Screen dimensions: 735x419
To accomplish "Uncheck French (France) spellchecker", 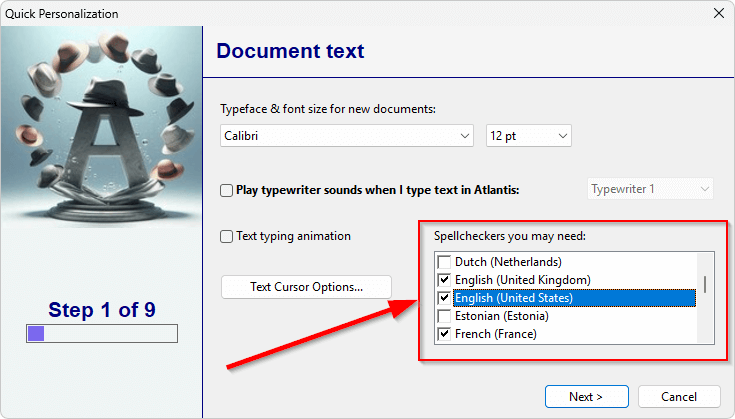I will pyautogui.click(x=444, y=334).
